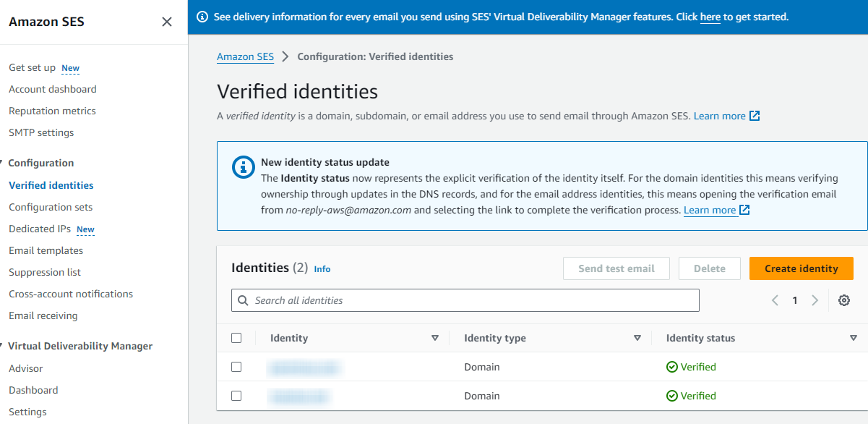This screenshot has height=424, width=868.
Task: Click the breadcrumb chevron separator
Action: [286, 56]
